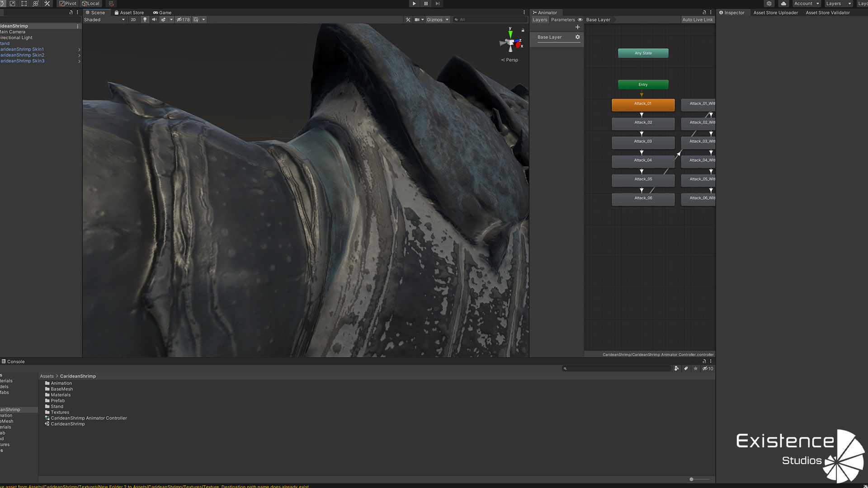
Task: Open Shaded draw mode dropdown
Action: (x=104, y=20)
